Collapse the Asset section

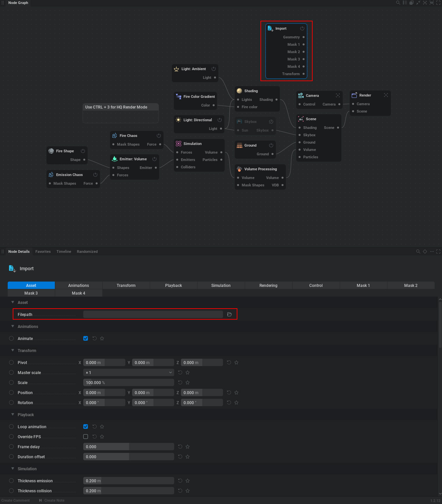[13, 302]
